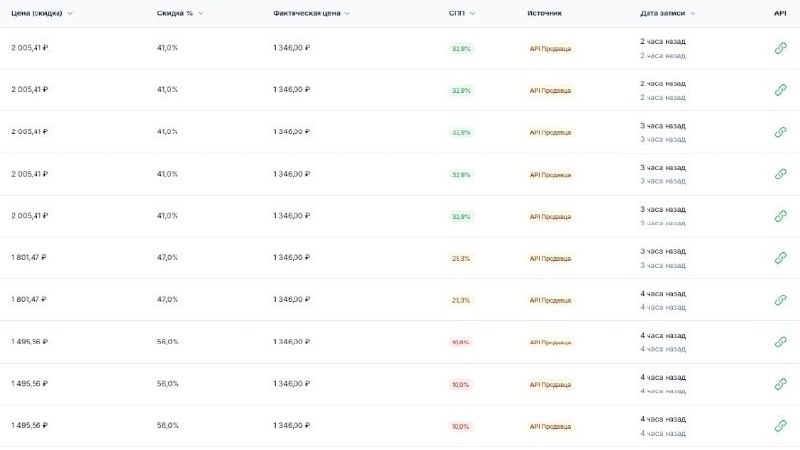Viewport: 800px width, 450px height.
Task: Select 1 346,00 ₽ in the 47,0% row dated 4 часа назад
Action: tap(291, 299)
